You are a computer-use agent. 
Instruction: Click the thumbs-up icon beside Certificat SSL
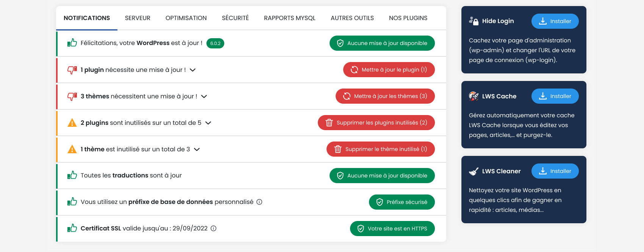(72, 228)
